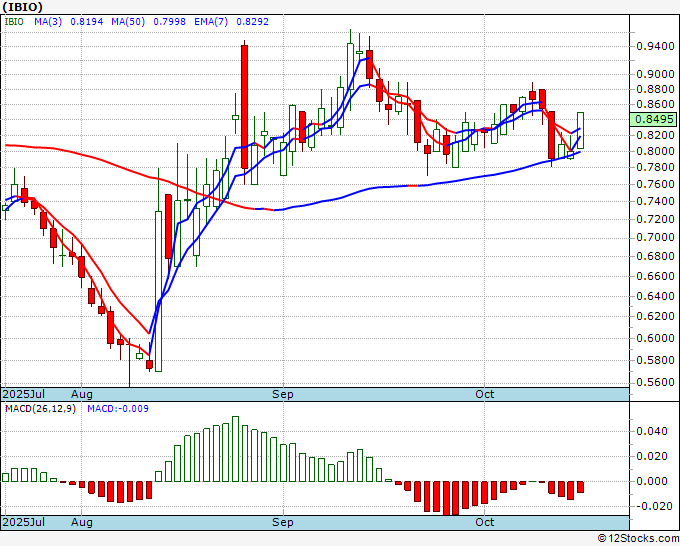Open the 12Stocks.com copyright link
The image size is (680, 546).
pyautogui.click(x=638, y=538)
